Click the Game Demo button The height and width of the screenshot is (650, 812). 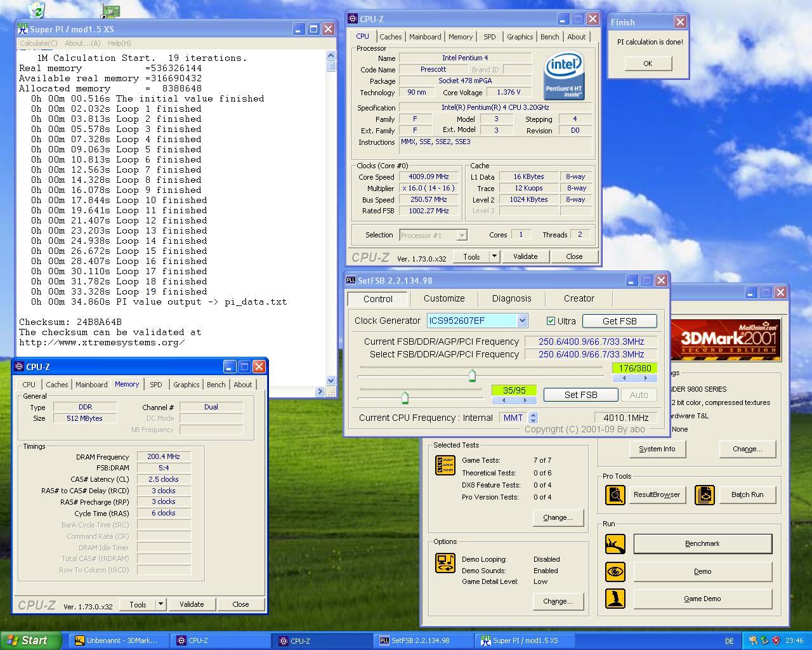pos(702,599)
